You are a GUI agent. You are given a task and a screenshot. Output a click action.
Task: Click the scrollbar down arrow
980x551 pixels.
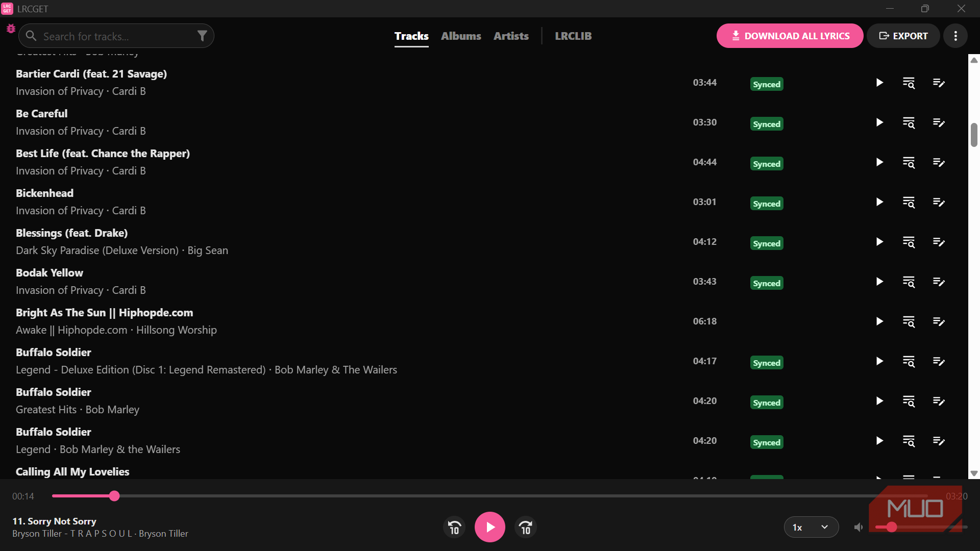[974, 473]
